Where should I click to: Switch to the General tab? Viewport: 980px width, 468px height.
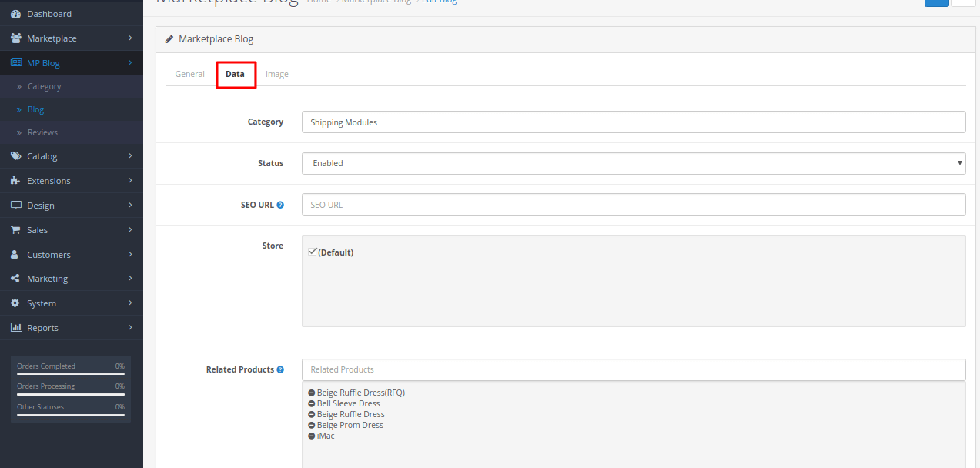click(x=190, y=74)
